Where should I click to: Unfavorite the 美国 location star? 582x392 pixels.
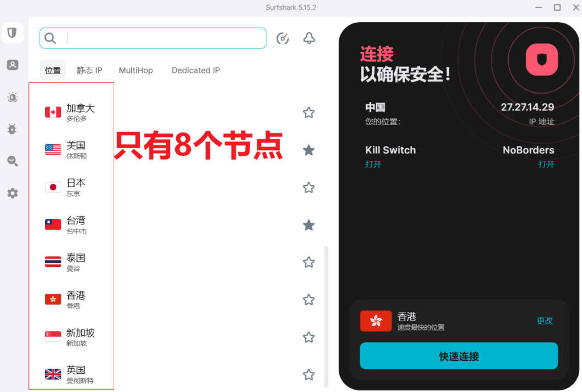click(309, 150)
